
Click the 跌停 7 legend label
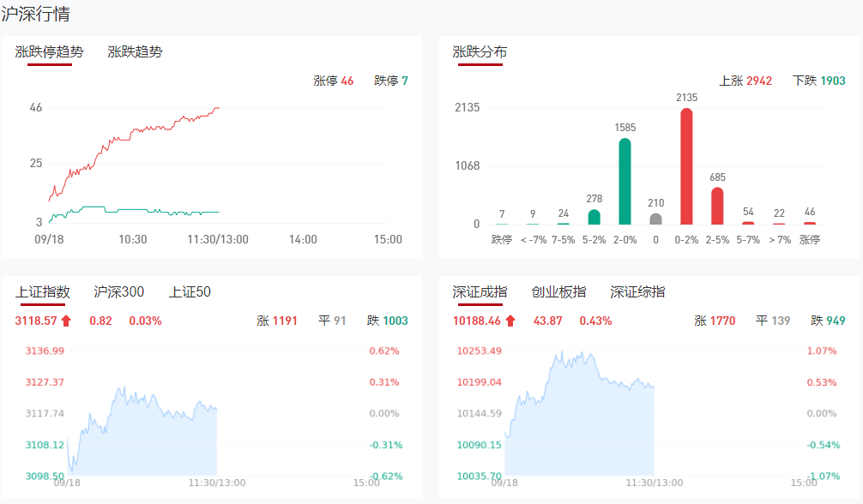pos(391,81)
